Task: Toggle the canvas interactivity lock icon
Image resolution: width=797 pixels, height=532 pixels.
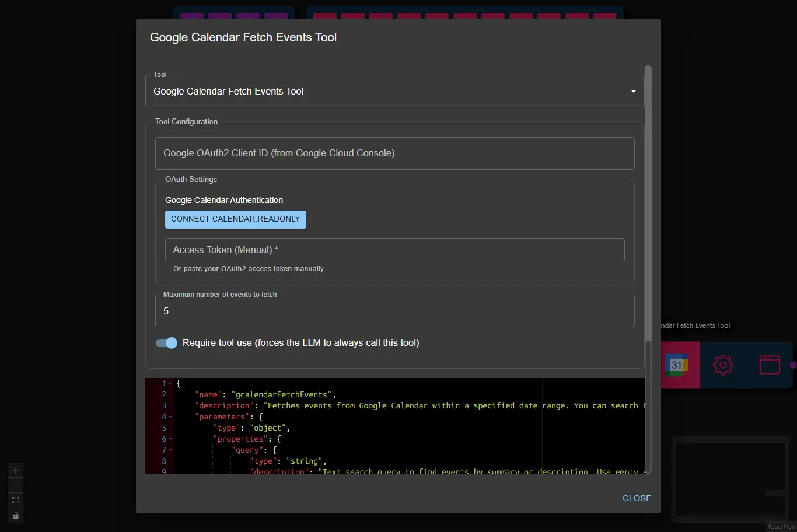Action: pyautogui.click(x=15, y=516)
